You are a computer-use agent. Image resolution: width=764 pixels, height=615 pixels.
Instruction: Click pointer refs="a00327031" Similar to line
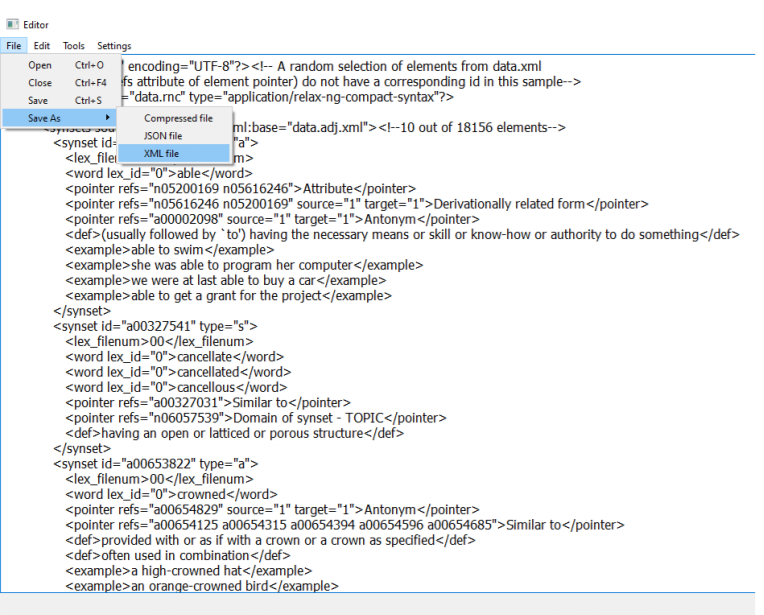[208, 403]
